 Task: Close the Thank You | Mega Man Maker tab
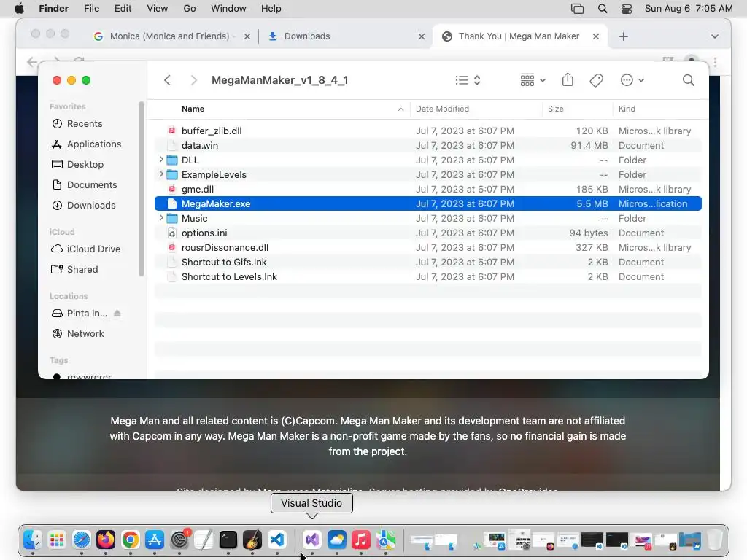tap(595, 36)
